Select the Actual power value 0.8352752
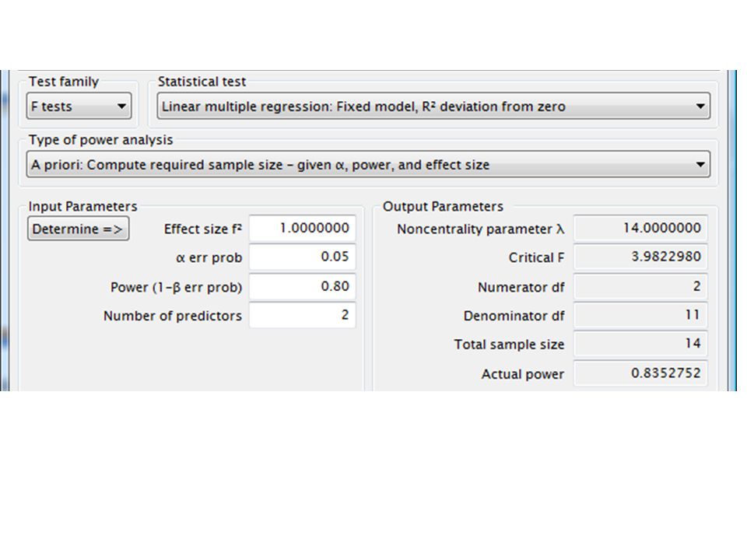Image resolution: width=747 pixels, height=560 pixels. point(640,373)
